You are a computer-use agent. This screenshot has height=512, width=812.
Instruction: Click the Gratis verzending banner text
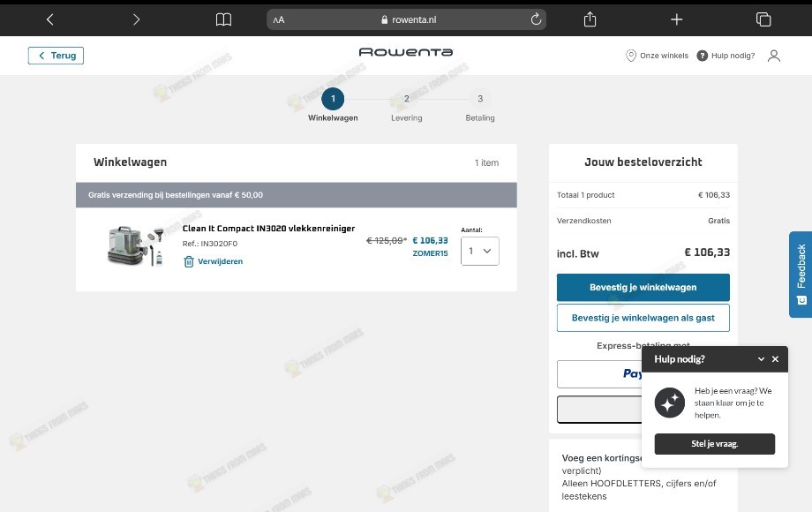coord(176,195)
